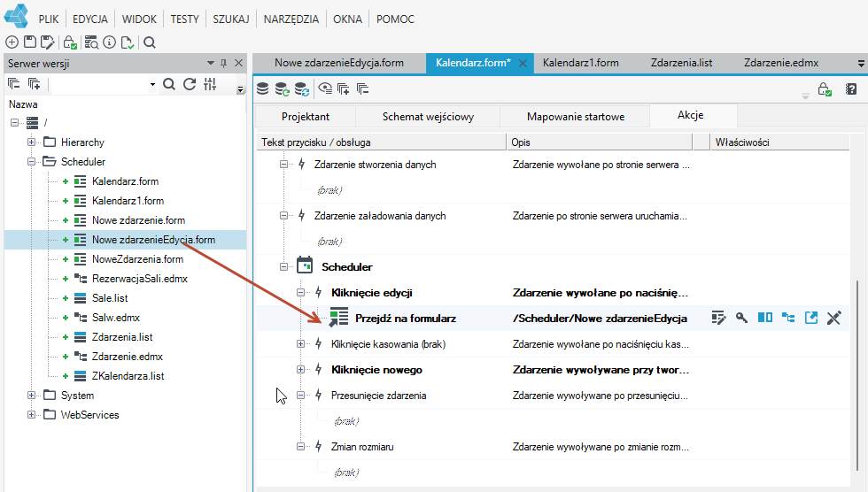Click the key icon on Przejdź na formularz row
The height and width of the screenshot is (492, 868).
pyautogui.click(x=742, y=318)
